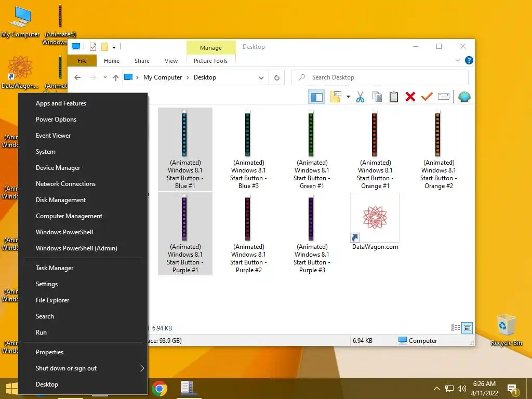The image size is (532, 399).
Task: Switch to large icons view icon
Action: click(467, 328)
